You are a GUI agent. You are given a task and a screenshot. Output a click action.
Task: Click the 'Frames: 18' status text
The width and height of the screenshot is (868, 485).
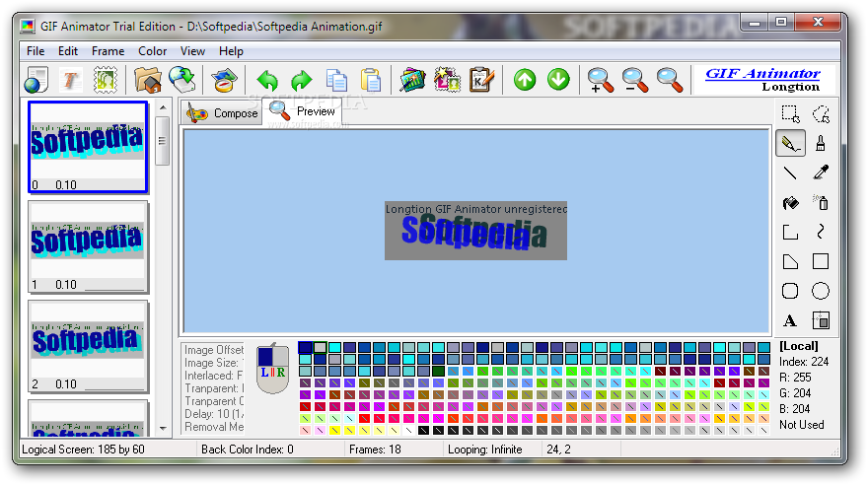(375, 450)
